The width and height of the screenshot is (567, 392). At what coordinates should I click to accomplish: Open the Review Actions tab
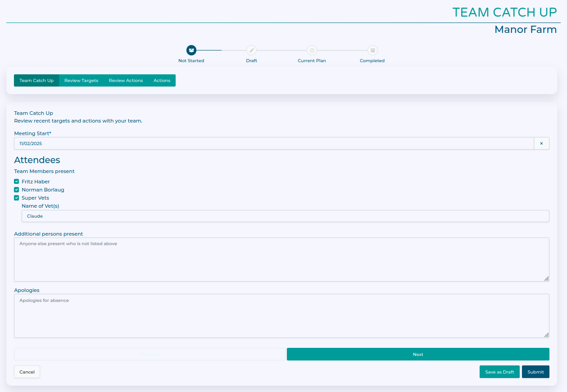tap(126, 81)
